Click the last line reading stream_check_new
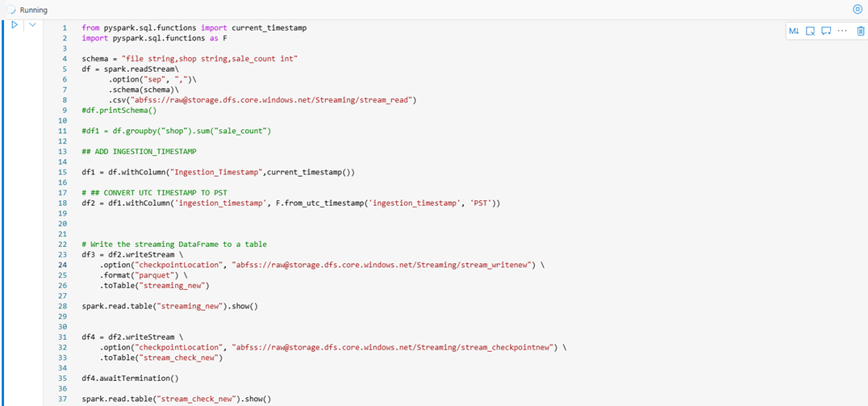This screenshot has width=868, height=406. [x=176, y=399]
